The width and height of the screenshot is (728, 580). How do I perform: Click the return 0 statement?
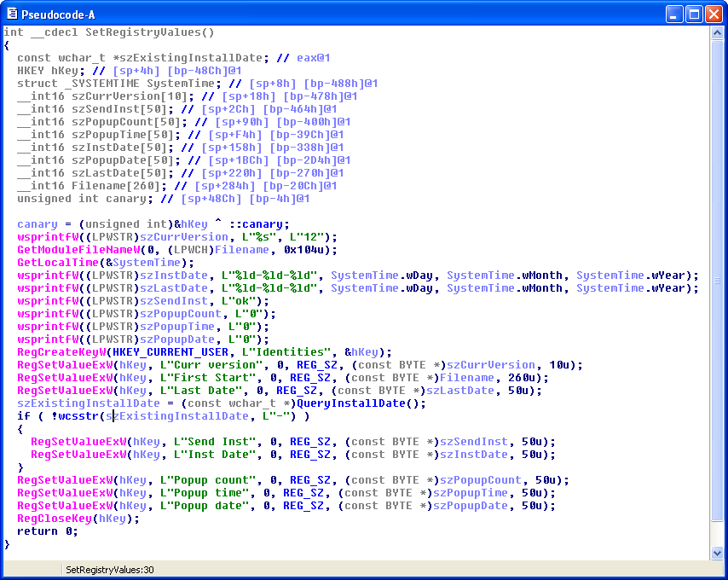(48, 531)
